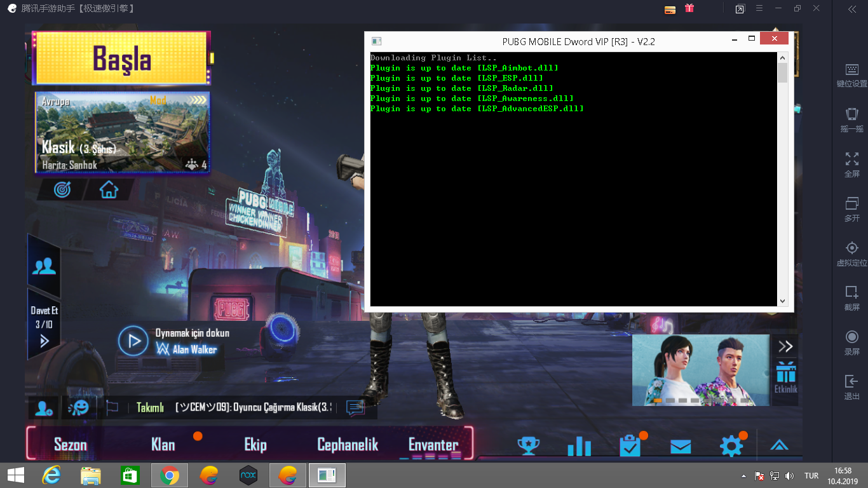
Task: Click the exit 退出 sidebar icon
Action: (851, 387)
